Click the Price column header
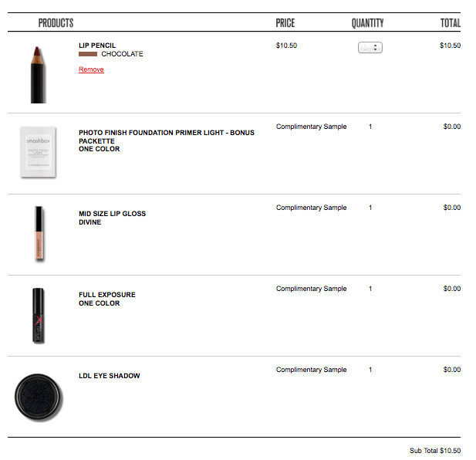 click(x=285, y=23)
